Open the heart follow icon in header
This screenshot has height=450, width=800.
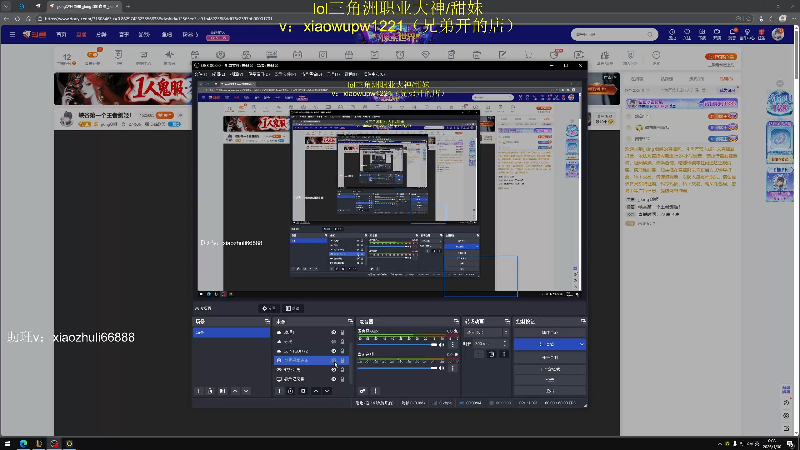point(687,34)
